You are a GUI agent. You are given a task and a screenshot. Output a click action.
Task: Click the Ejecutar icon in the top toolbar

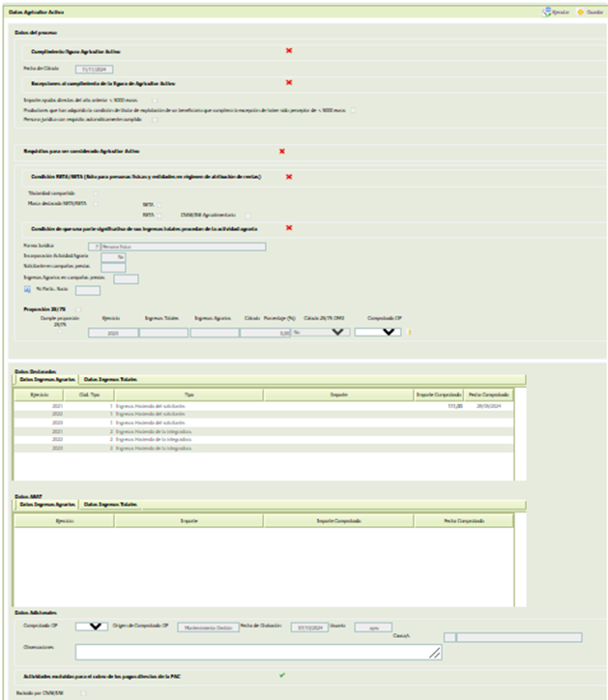click(548, 12)
